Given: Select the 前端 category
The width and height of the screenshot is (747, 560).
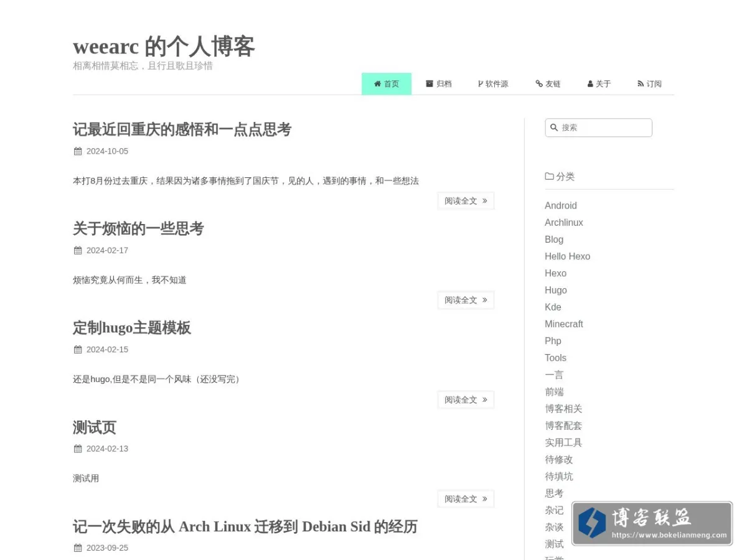Looking at the screenshot, I should (554, 392).
